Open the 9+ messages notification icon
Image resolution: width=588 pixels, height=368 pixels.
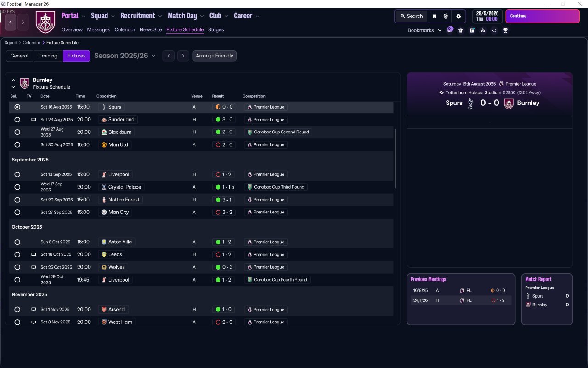pyautogui.click(x=450, y=30)
